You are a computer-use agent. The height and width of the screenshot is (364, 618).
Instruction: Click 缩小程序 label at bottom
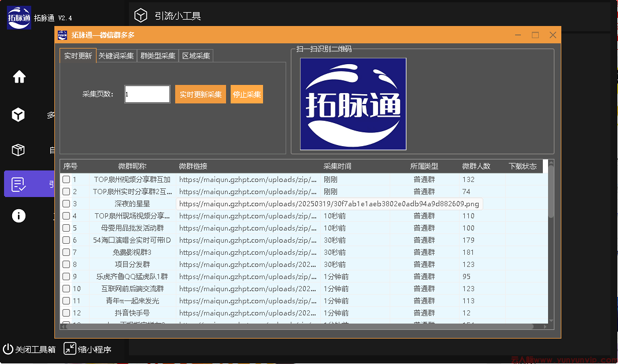95,349
